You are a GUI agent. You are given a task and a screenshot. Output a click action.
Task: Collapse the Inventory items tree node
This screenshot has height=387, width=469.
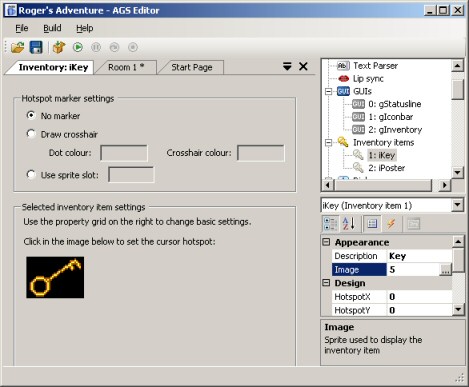pyautogui.click(x=328, y=143)
